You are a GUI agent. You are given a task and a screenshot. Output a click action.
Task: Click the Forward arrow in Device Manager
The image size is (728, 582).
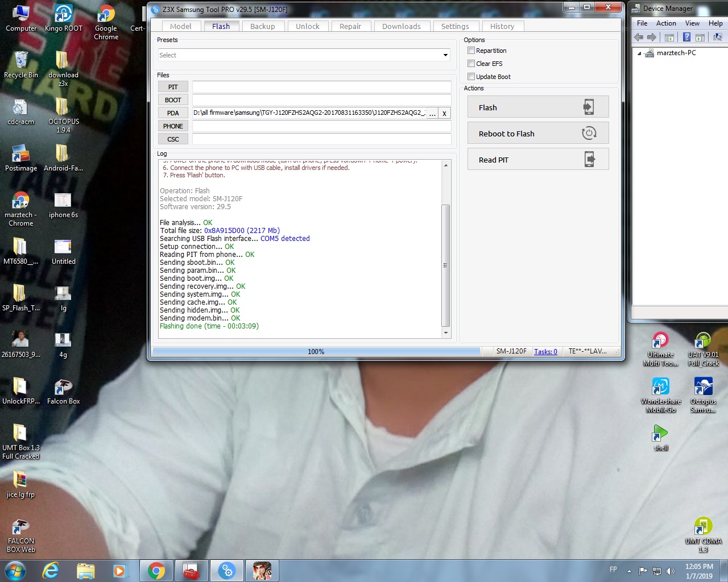(652, 37)
